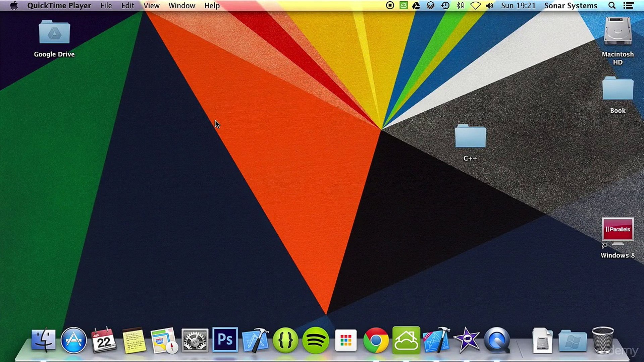Open Finder from the Dock

tap(44, 340)
